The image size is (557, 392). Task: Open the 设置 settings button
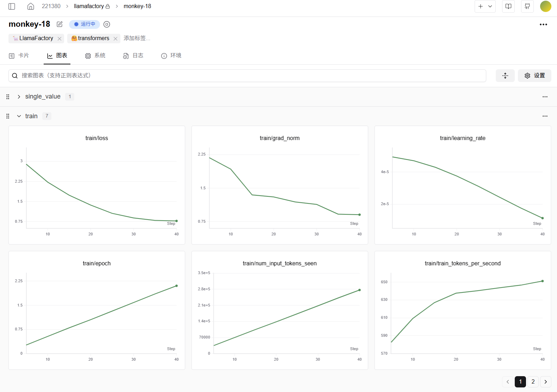click(x=534, y=76)
